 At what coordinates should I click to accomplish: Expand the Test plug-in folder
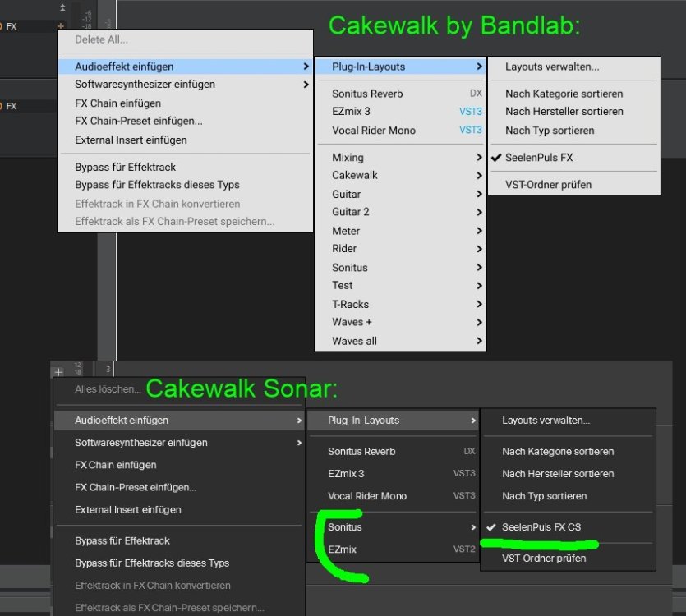click(x=400, y=286)
